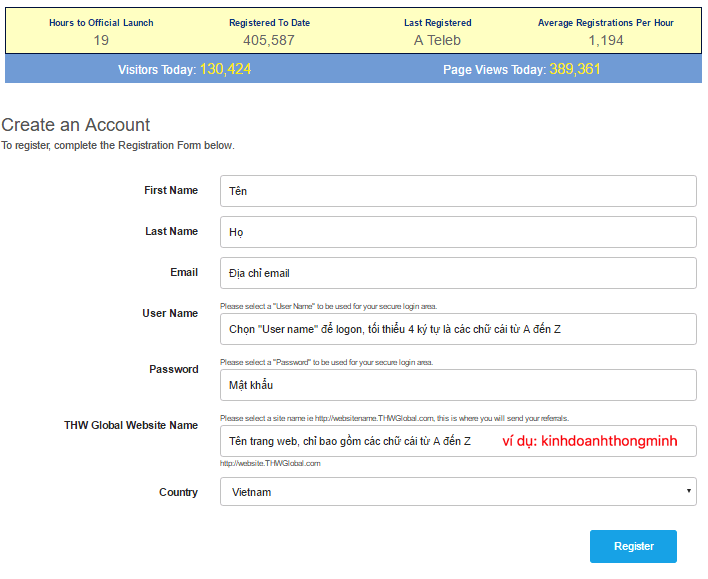Click into the User Name field
This screenshot has height=579, width=708.
(458, 329)
